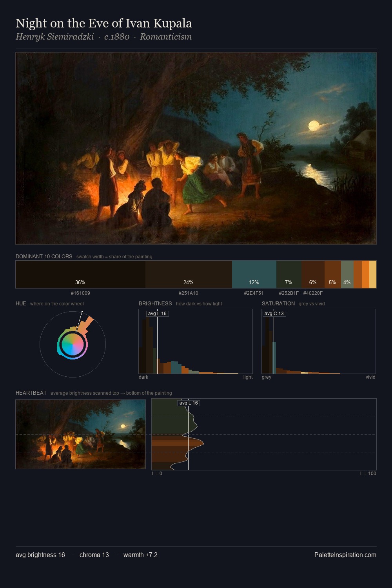Select the 4% grey-green swatch
Viewport: 392px width, 588px height.
pos(347,274)
